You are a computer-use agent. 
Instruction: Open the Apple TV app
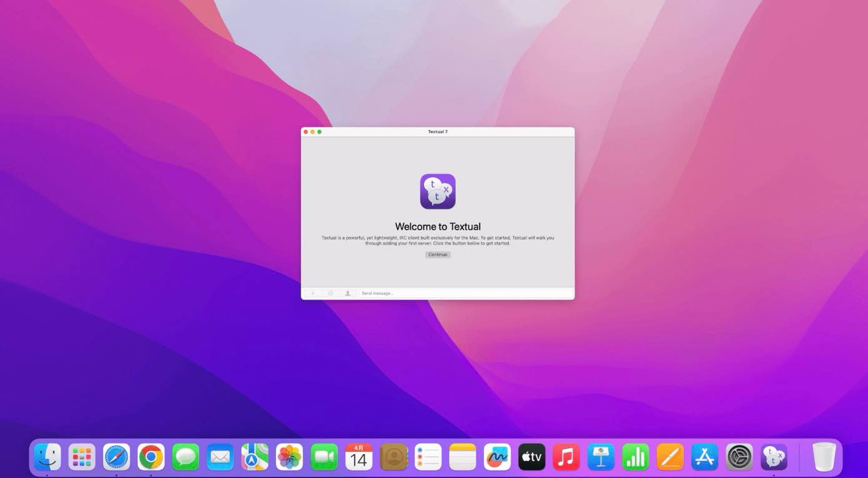pos(531,457)
